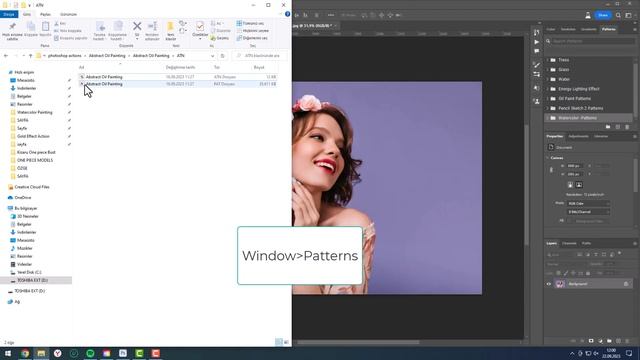The image size is (640, 360).
Task: Click the pin to Quick access icon
Action: pyautogui.click(x=12, y=27)
